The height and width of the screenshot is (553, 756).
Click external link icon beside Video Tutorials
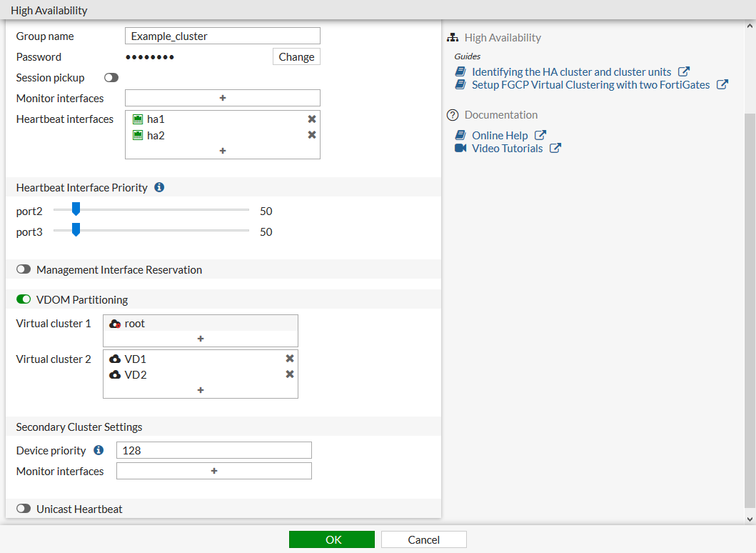pos(555,149)
